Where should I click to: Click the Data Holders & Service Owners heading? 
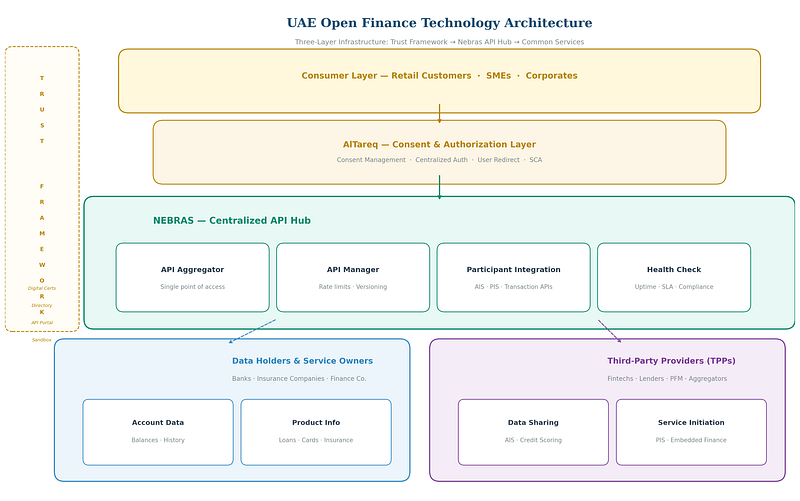coord(302,361)
